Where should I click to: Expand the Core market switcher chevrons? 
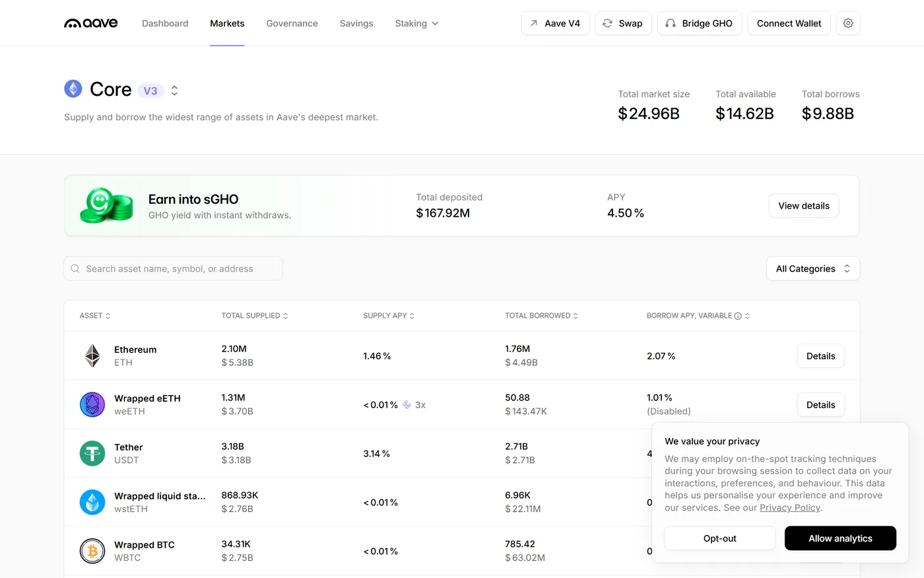click(174, 90)
